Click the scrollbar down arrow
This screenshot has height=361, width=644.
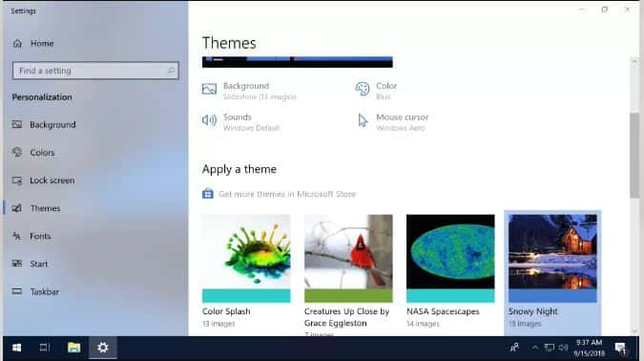[634, 331]
